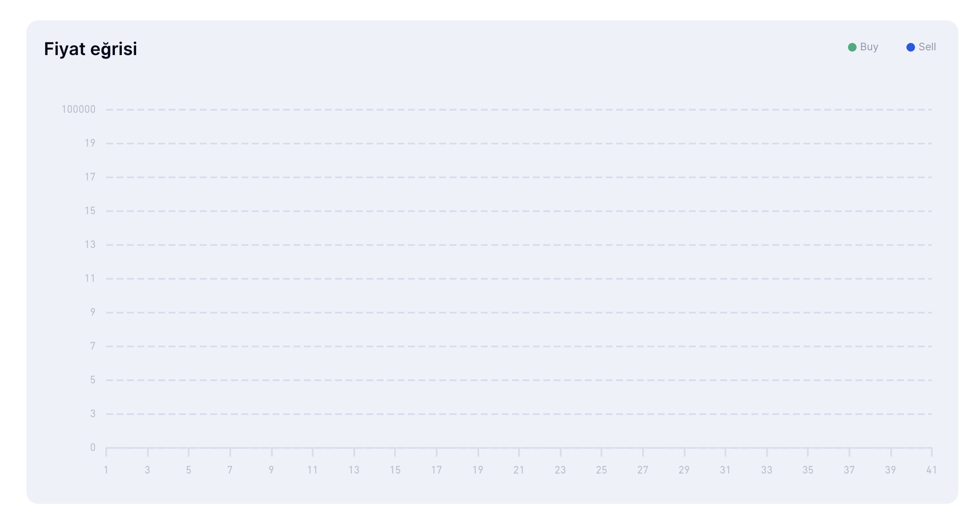Click the Fiyat eğrisi chart title
This screenshot has height=516, width=980.
(x=91, y=49)
